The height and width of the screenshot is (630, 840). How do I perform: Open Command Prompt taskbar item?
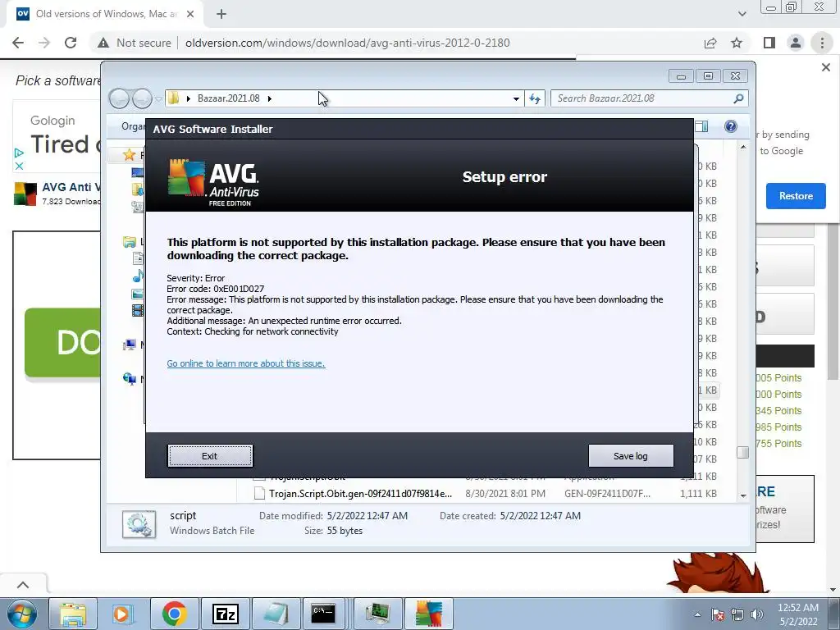tap(323, 614)
